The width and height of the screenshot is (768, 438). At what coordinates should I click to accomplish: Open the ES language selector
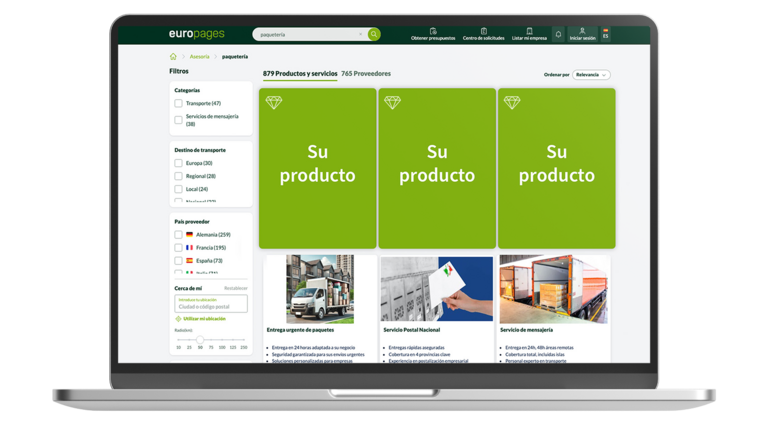[605, 34]
